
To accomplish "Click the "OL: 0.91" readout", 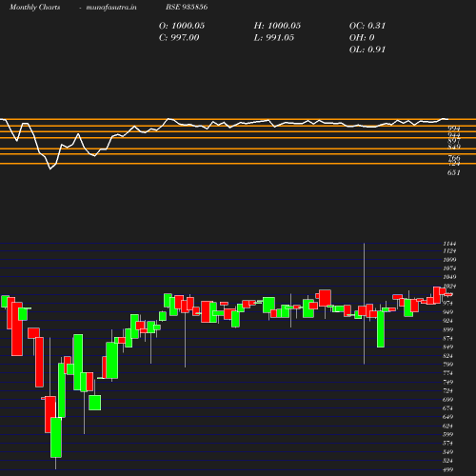I will click(367, 50).
